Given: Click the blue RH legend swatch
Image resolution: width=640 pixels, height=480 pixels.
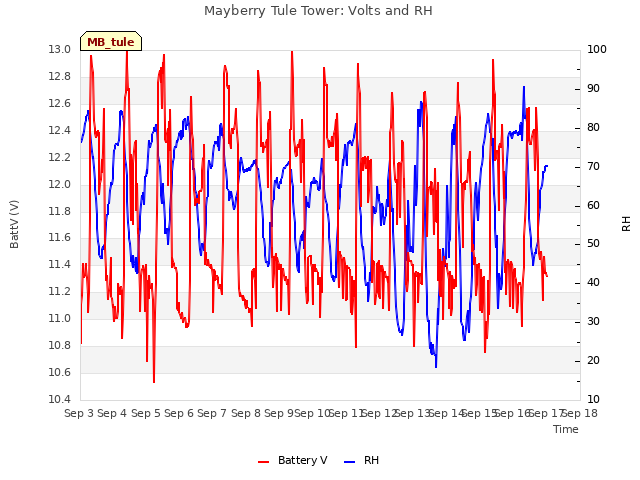Looking at the screenshot, I should [350, 462].
